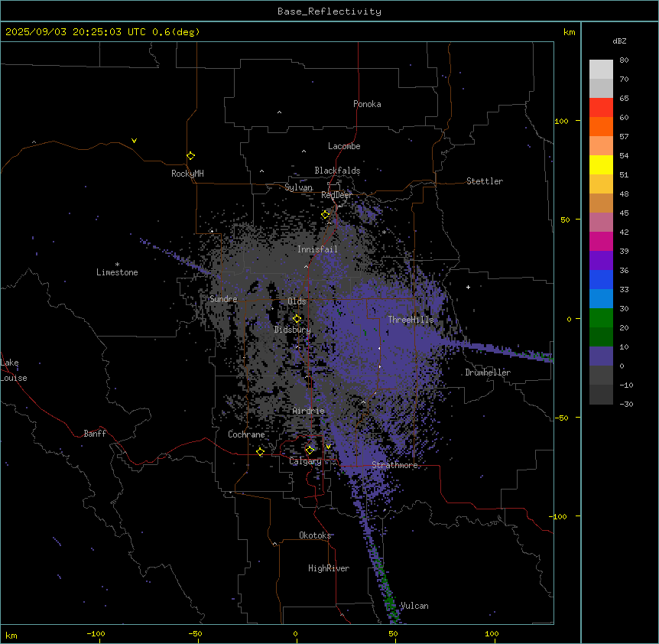Click the Sylvan label
Viewport: 659px width, 644px height.
[x=298, y=187]
